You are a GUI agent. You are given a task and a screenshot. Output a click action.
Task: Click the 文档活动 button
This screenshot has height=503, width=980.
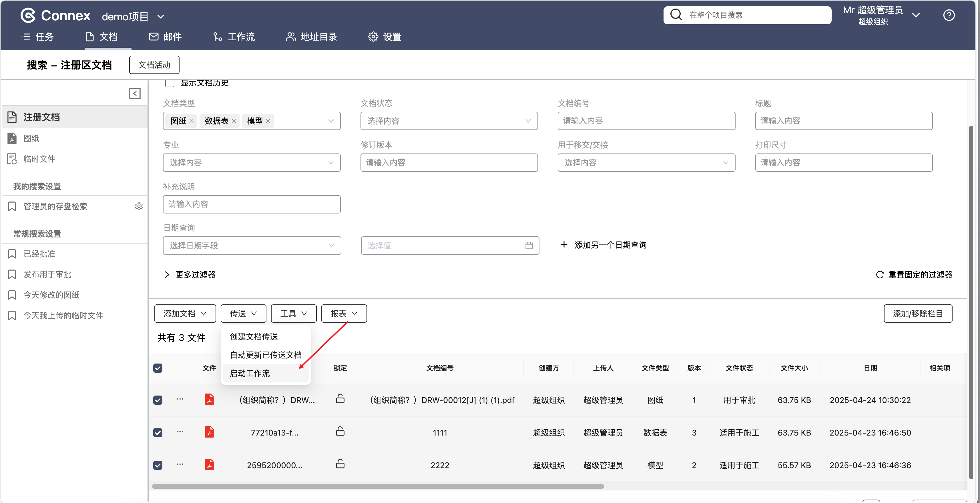154,65
